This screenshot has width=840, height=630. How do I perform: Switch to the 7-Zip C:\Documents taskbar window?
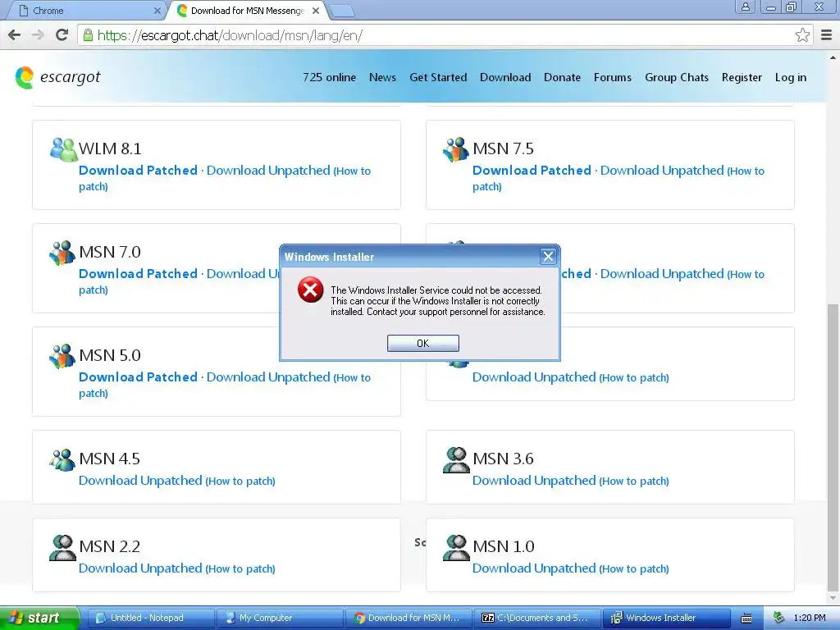tap(537, 618)
